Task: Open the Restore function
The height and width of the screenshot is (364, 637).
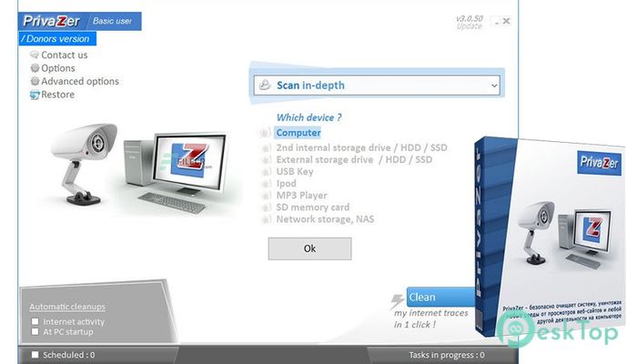Action: click(57, 95)
